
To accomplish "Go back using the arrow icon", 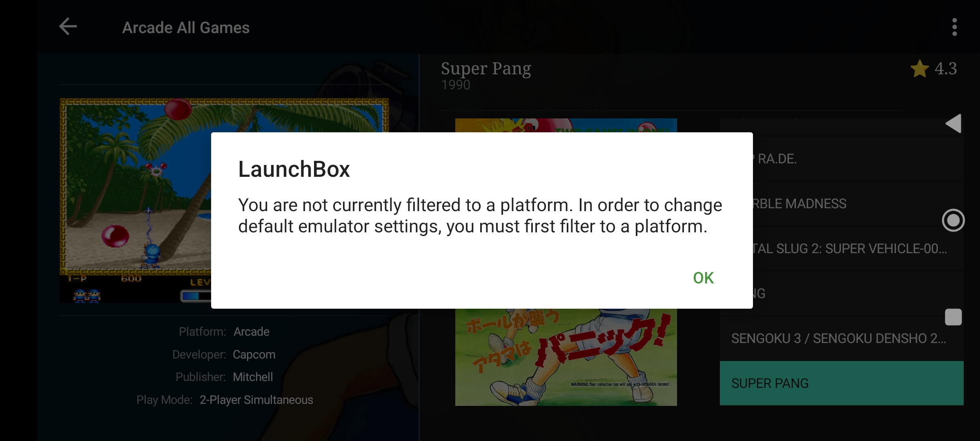I will [68, 27].
